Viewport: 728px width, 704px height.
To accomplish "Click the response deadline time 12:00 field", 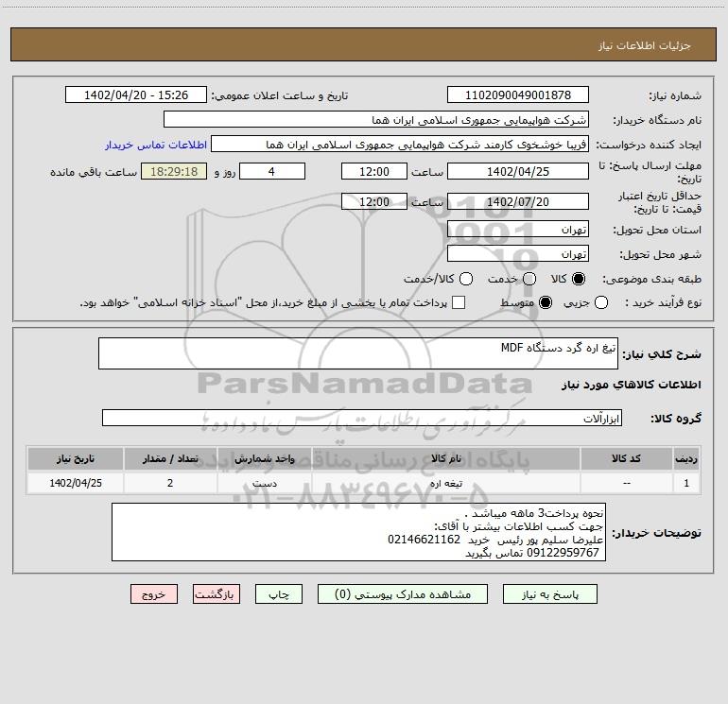I will tap(374, 171).
